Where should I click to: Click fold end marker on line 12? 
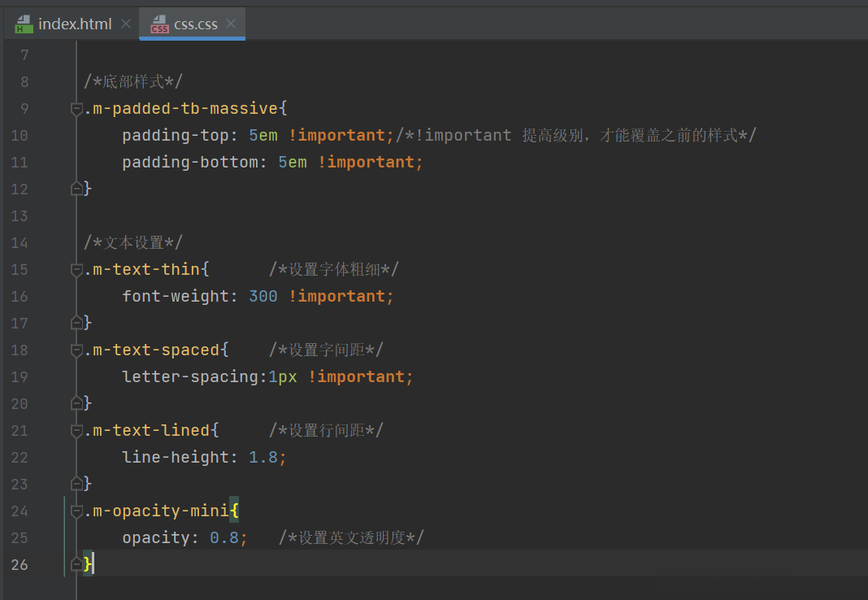pos(76,189)
